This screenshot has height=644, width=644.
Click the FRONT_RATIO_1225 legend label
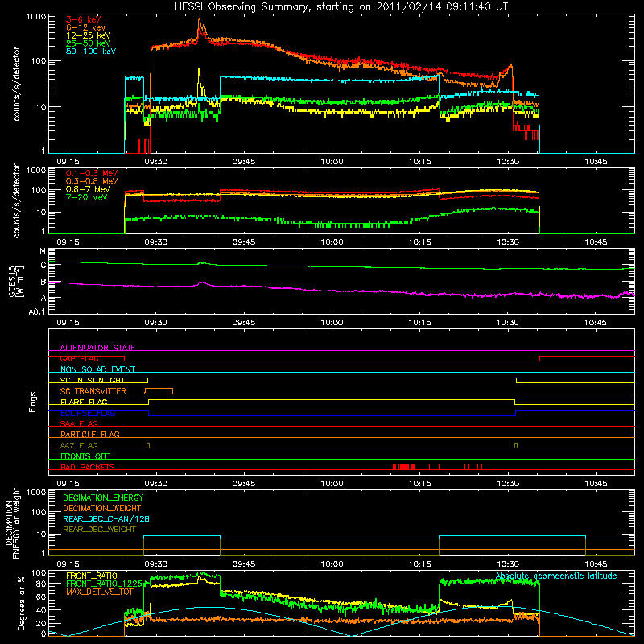[104, 584]
